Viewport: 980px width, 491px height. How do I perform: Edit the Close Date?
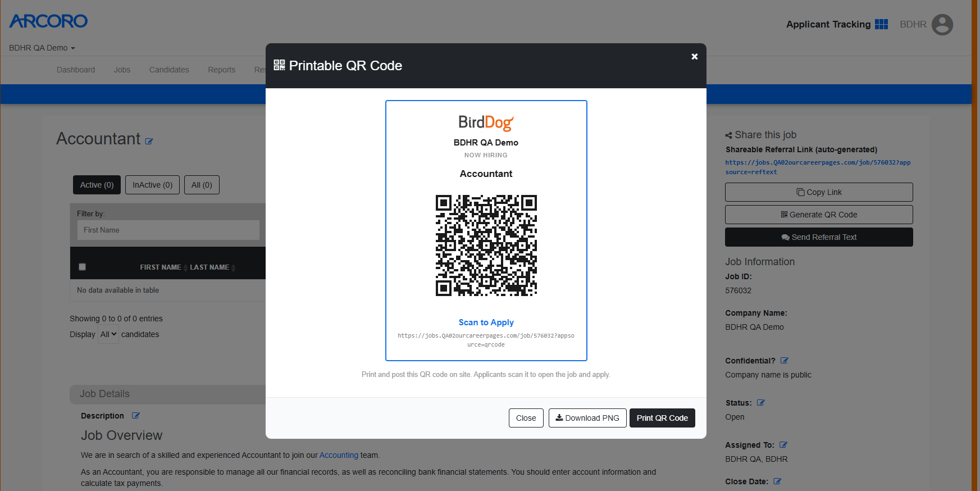point(777,481)
